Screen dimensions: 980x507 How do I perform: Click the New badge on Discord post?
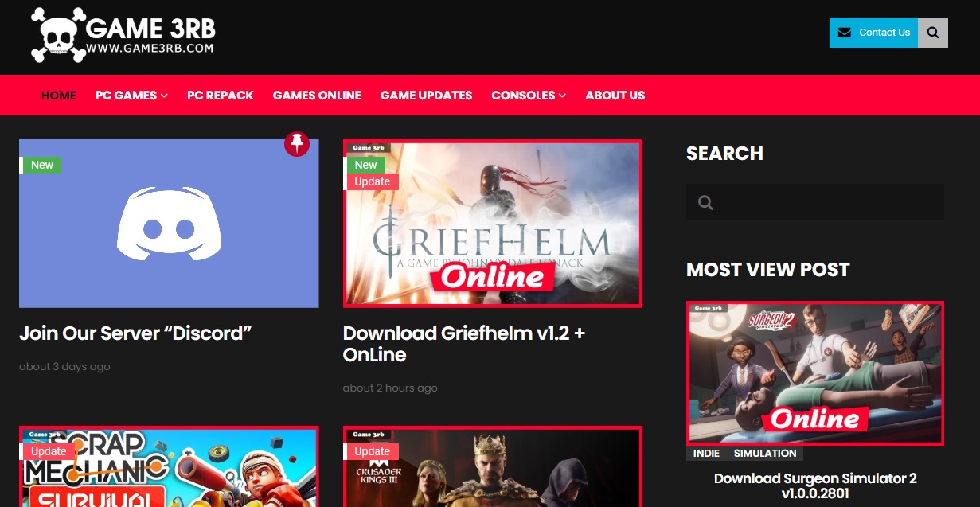[41, 165]
